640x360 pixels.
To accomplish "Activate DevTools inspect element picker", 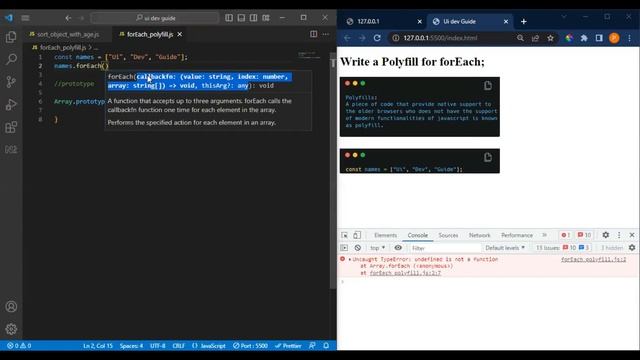I will point(344,235).
